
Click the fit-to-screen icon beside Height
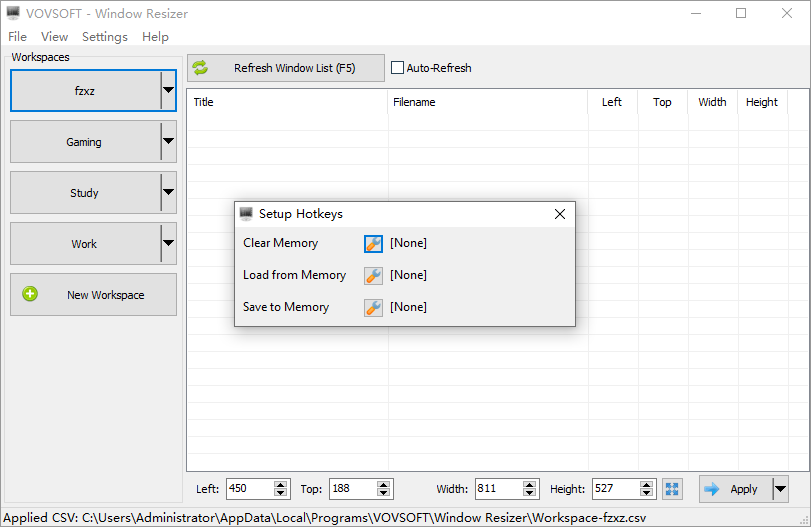[672, 489]
